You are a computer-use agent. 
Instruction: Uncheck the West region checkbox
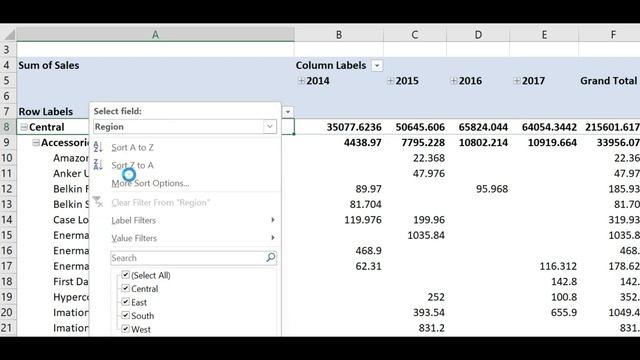point(126,329)
